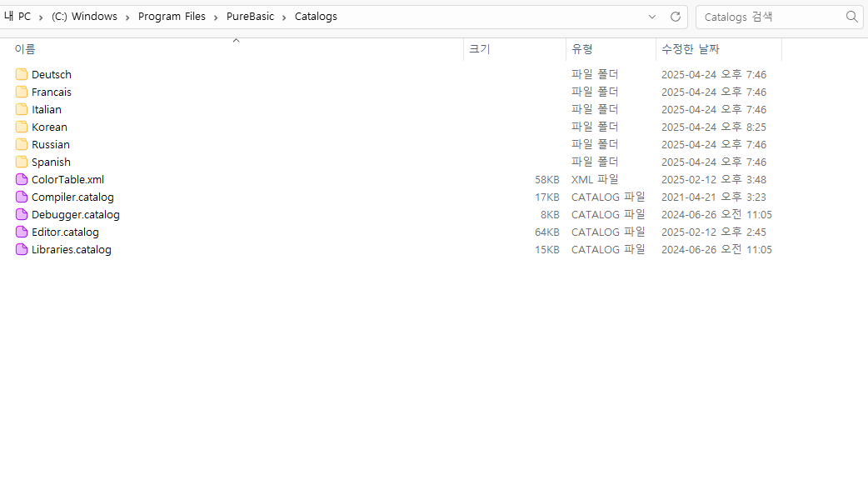Image resolution: width=868 pixels, height=495 pixels.
Task: Click the Spanish folder icon
Action: [x=22, y=162]
